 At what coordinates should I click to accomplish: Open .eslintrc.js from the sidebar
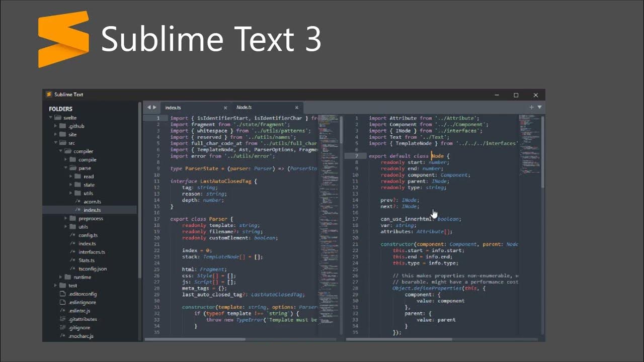[x=79, y=311]
